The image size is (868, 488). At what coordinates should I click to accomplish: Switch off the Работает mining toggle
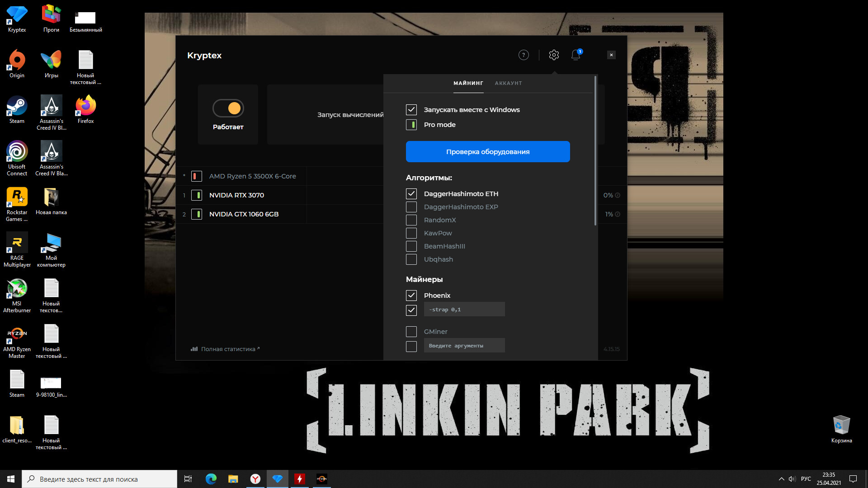click(228, 108)
